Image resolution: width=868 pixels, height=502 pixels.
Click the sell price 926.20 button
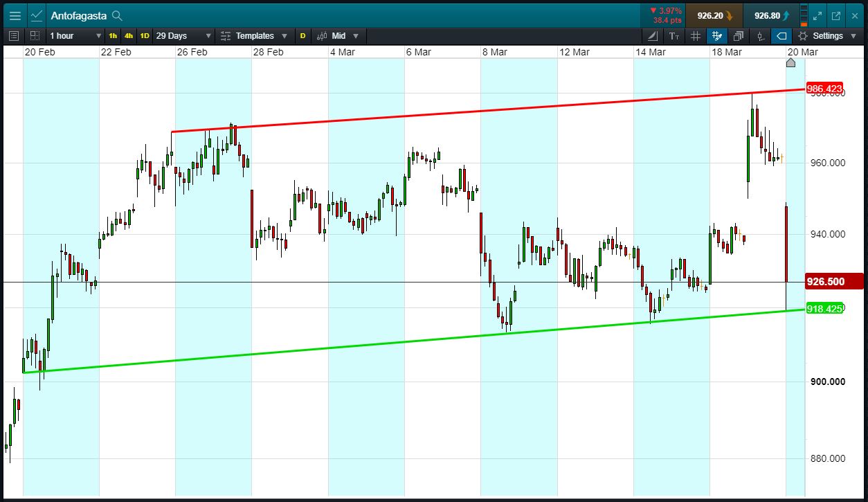click(x=714, y=15)
